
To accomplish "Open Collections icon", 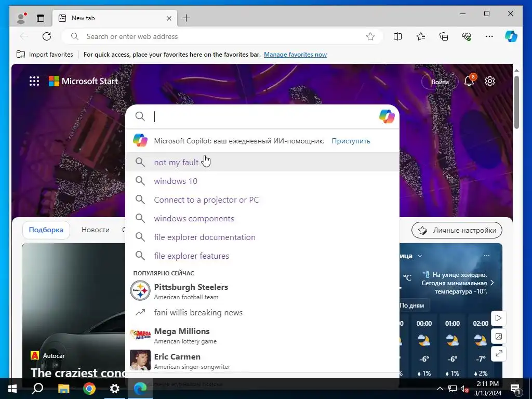I will tap(444, 36).
